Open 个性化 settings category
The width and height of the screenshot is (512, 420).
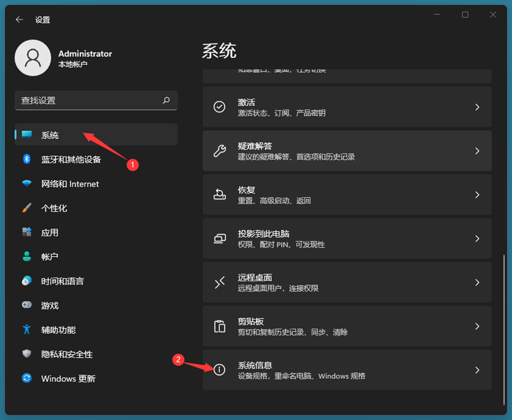pyautogui.click(x=96, y=208)
